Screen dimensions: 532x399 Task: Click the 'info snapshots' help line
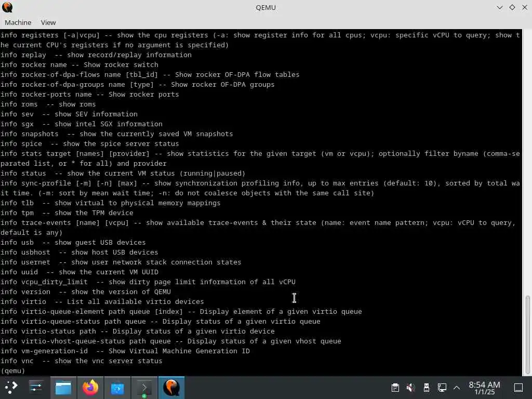pyautogui.click(x=117, y=134)
